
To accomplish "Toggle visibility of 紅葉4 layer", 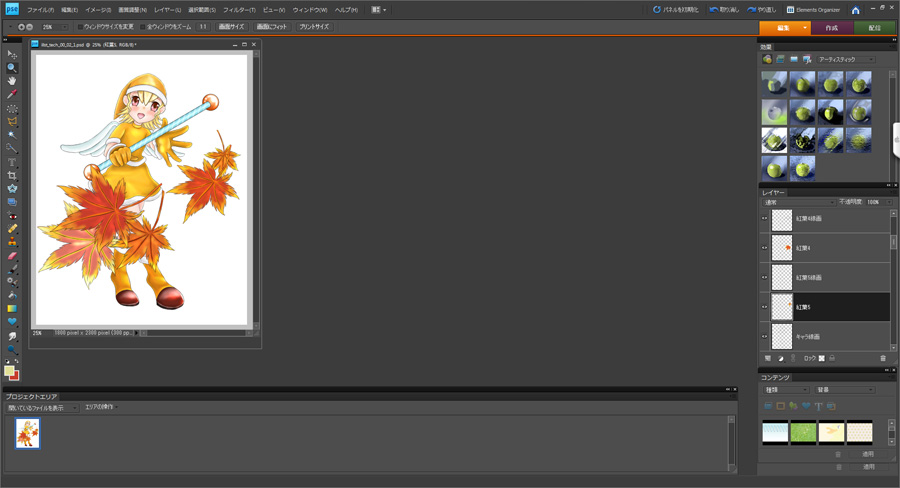I will tap(764, 247).
